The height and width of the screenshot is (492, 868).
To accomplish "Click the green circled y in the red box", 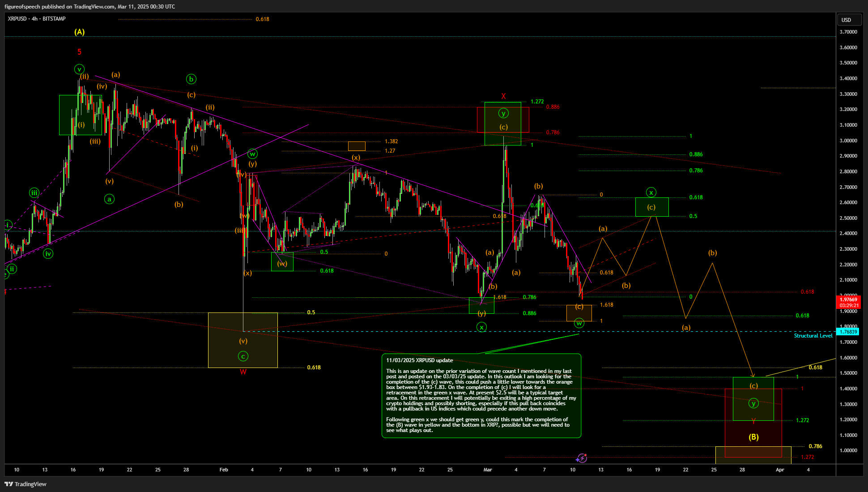I will (x=503, y=113).
